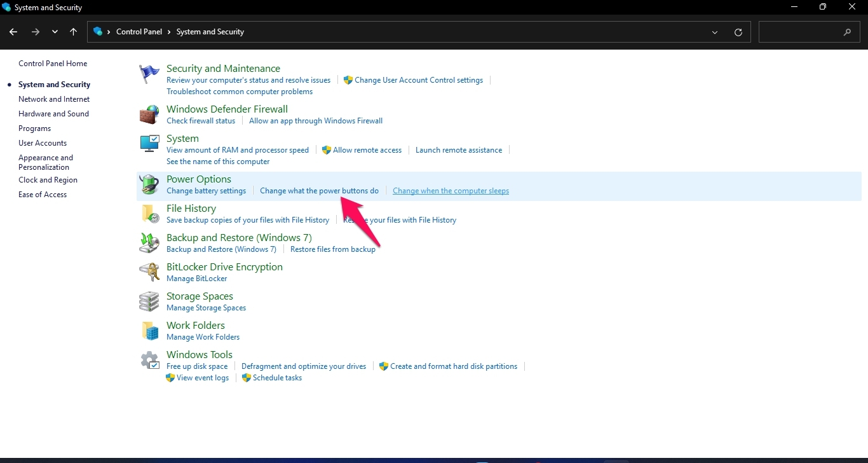868x463 pixels.
Task: Click the System monitor icon
Action: pos(149,144)
